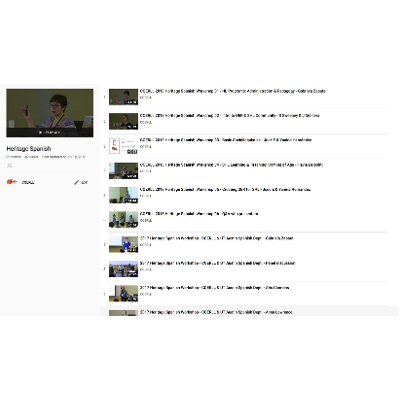The image size is (400, 400).
Task: Open title of playlist video number 9
Action: coord(214,288)
